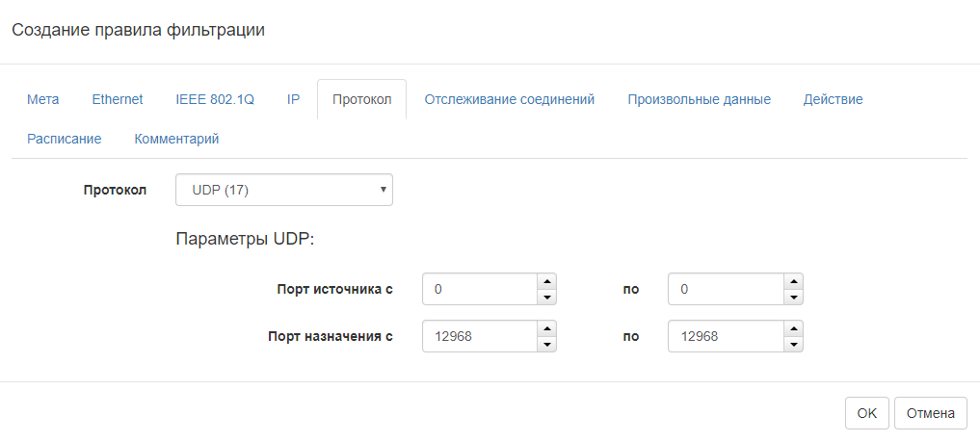980x442 pixels.
Task: Open the Протокол dropdown list
Action: pos(283,190)
